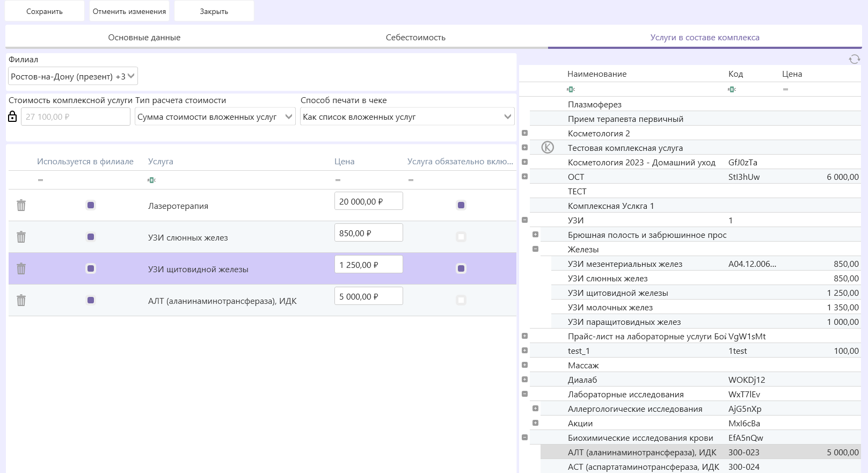
Task: Open Код column filter operator icon
Action: tap(732, 89)
